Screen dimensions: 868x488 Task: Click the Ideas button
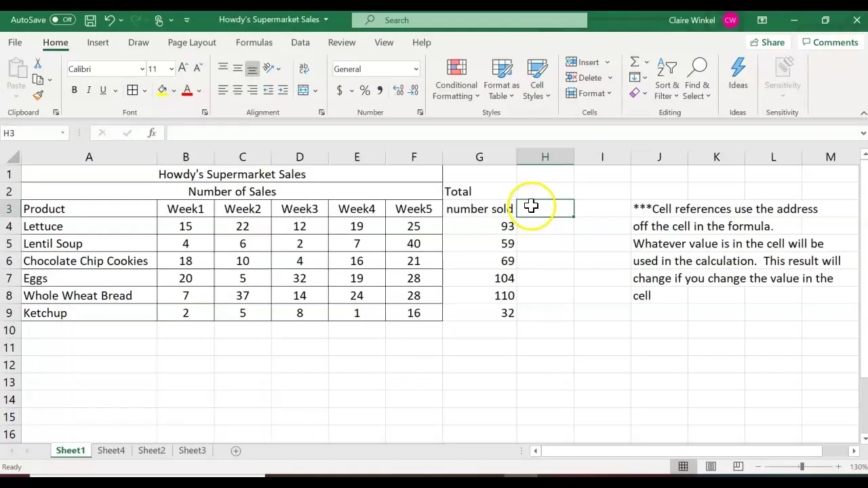click(x=738, y=75)
